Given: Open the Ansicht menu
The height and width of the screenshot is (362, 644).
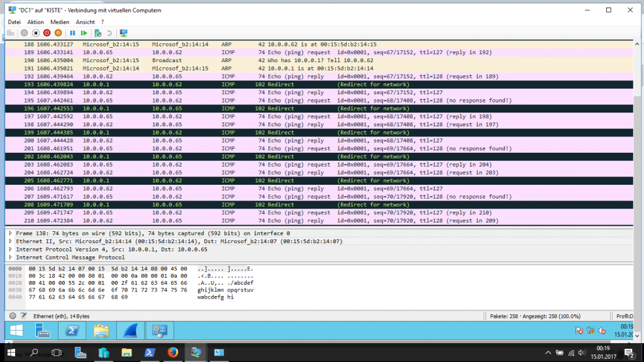Looking at the screenshot, I should (85, 22).
